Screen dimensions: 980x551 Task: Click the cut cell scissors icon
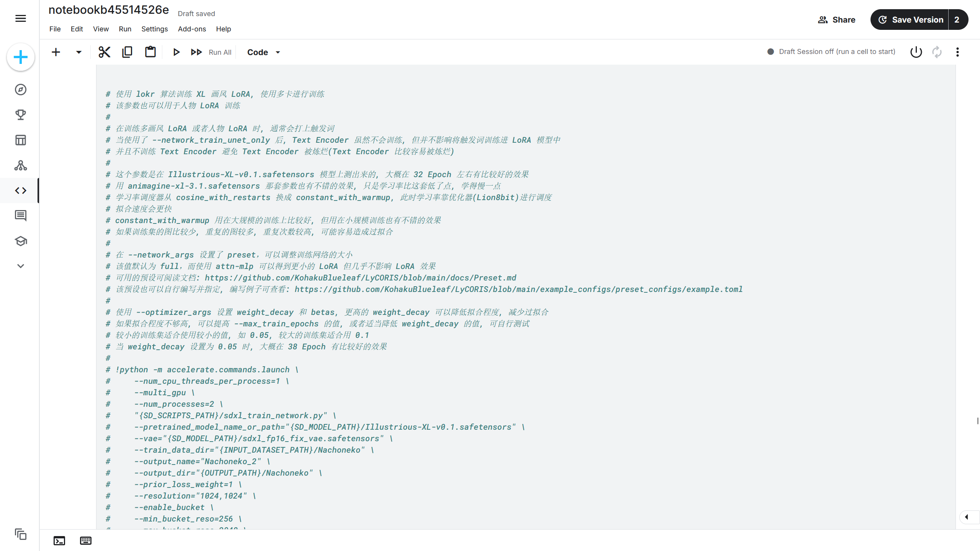pyautogui.click(x=104, y=52)
